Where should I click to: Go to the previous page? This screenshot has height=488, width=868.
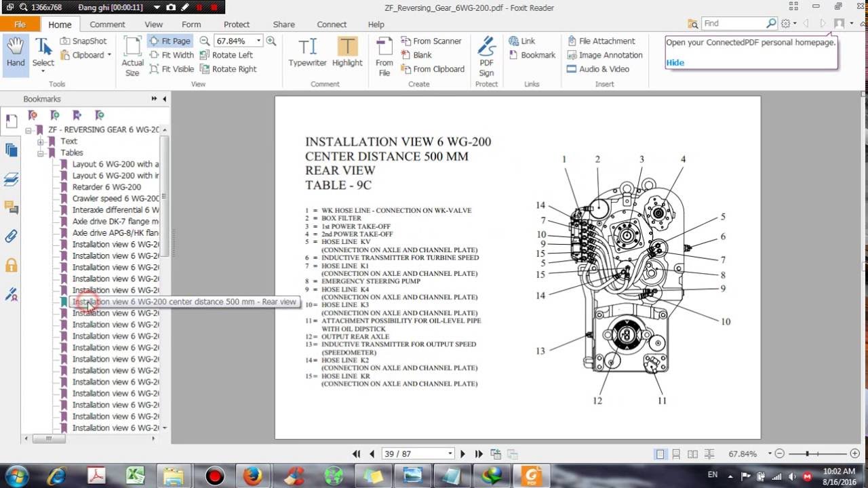click(372, 454)
